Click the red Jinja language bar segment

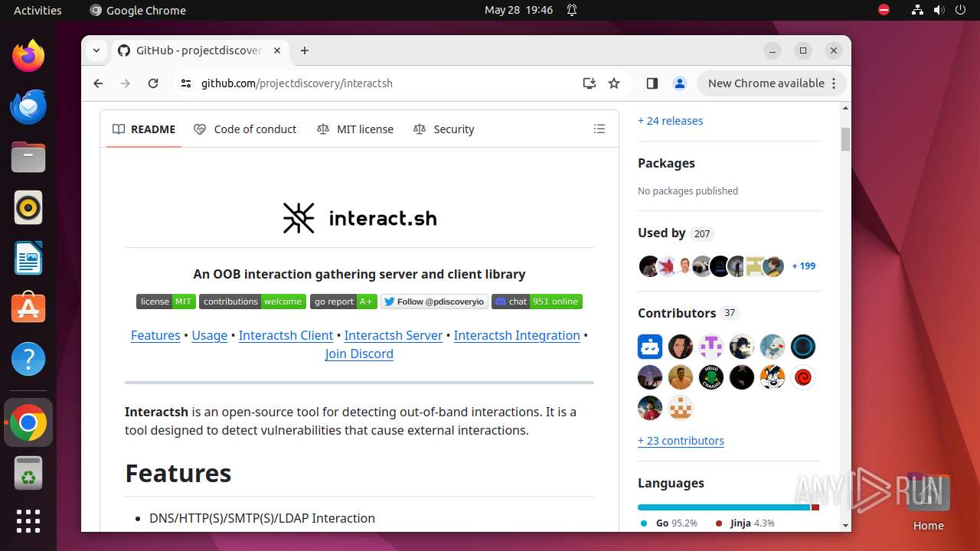pos(815,507)
